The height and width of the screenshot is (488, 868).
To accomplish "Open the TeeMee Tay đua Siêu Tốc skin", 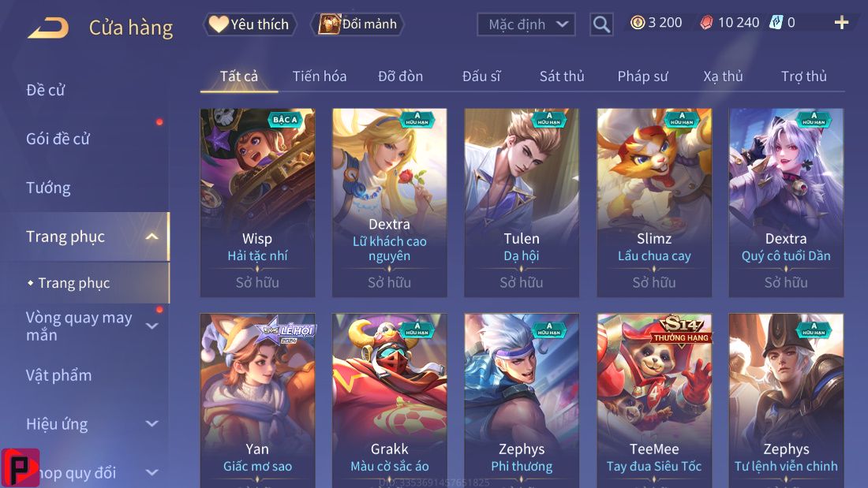I will pos(654,400).
